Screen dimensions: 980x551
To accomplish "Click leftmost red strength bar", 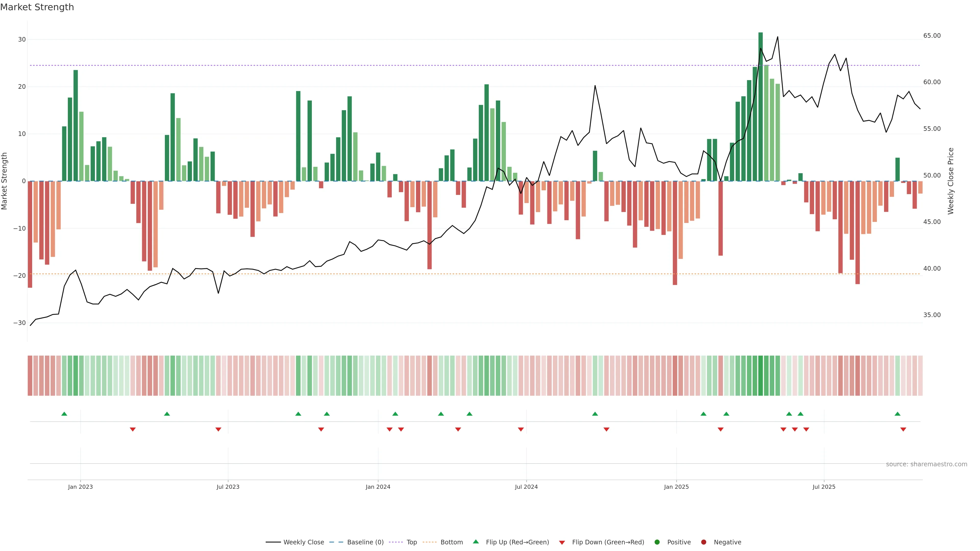I will point(30,234).
